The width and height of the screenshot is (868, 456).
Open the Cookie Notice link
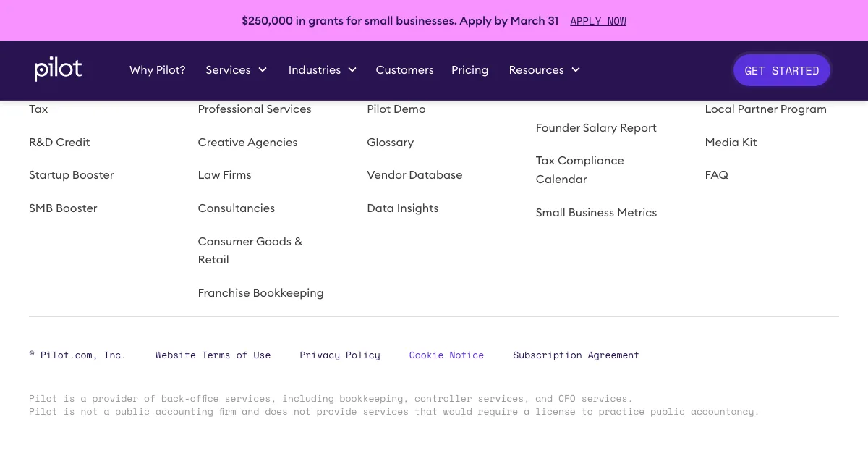446,355
